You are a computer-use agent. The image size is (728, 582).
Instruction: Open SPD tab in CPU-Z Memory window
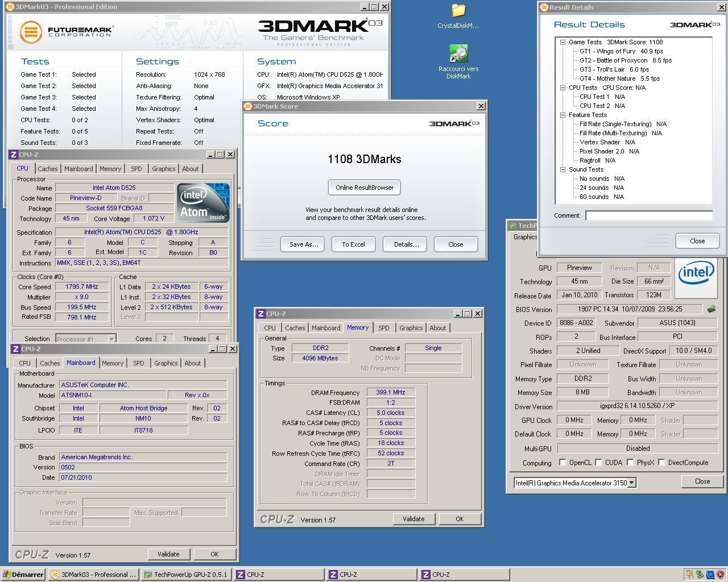(384, 328)
